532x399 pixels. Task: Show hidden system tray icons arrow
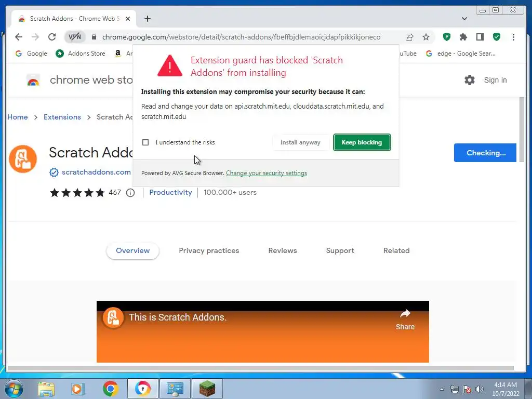[442, 389]
